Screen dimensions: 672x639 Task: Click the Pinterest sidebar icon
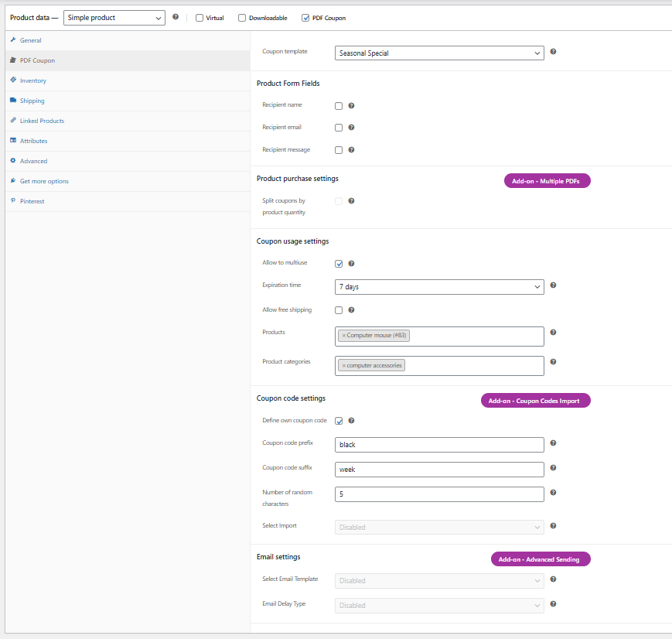point(13,201)
